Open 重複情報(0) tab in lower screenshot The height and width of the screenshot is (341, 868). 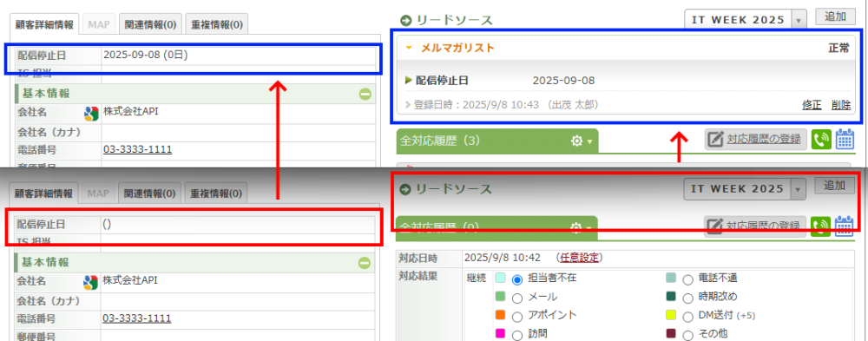[216, 193]
